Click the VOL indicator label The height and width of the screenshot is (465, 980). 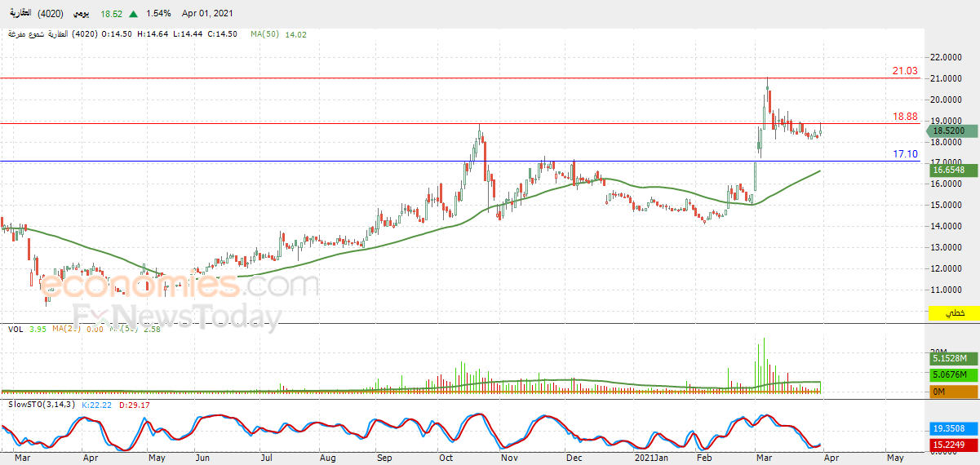click(16, 330)
